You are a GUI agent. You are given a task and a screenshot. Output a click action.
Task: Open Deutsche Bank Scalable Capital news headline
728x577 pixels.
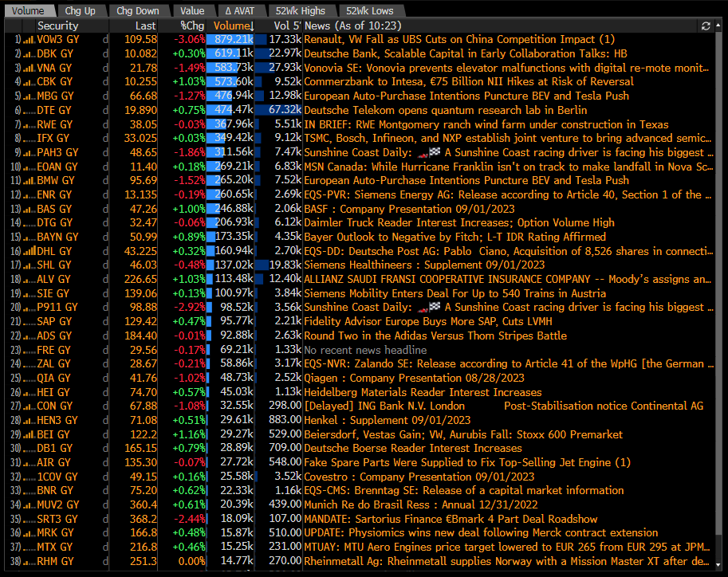tap(466, 54)
